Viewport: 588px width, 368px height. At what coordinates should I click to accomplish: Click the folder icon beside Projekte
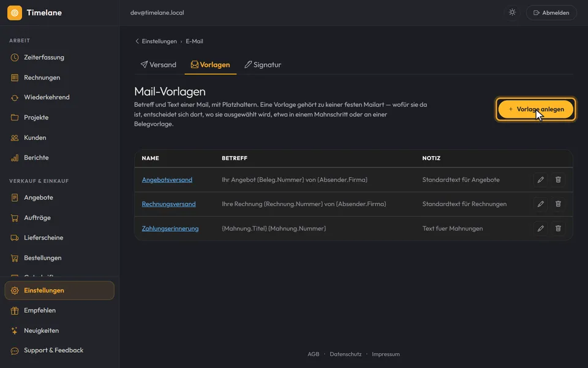coord(15,118)
